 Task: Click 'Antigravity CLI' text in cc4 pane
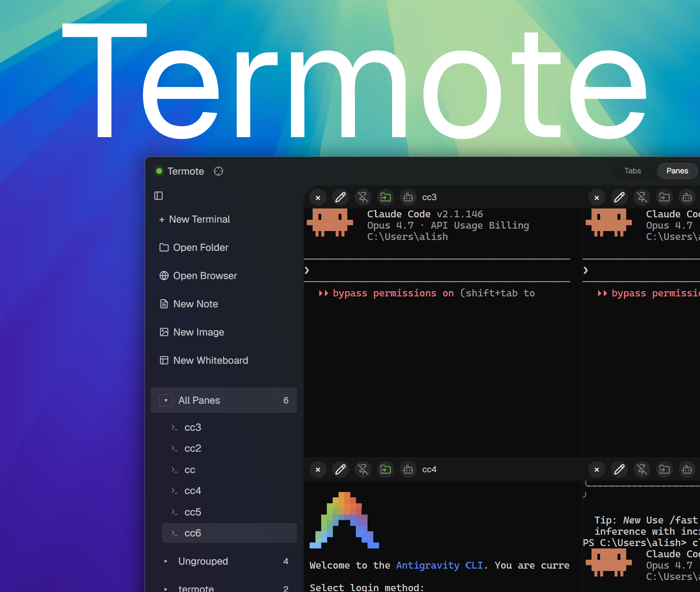click(439, 565)
